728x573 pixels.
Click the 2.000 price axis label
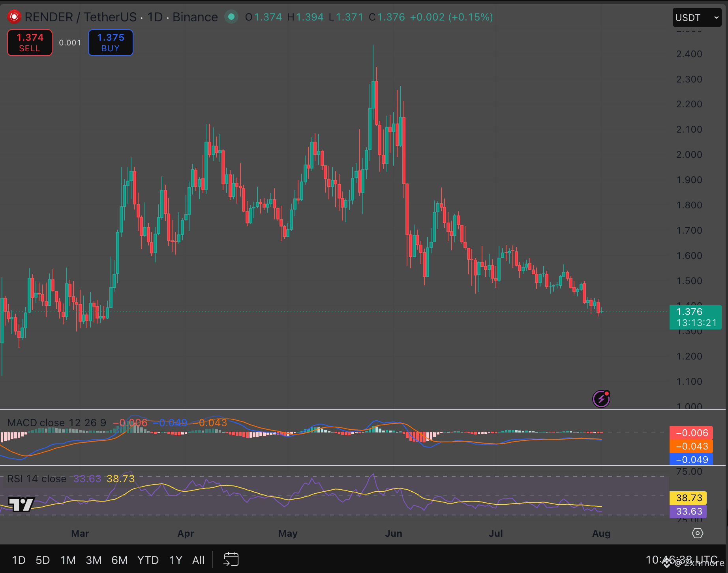pyautogui.click(x=689, y=155)
